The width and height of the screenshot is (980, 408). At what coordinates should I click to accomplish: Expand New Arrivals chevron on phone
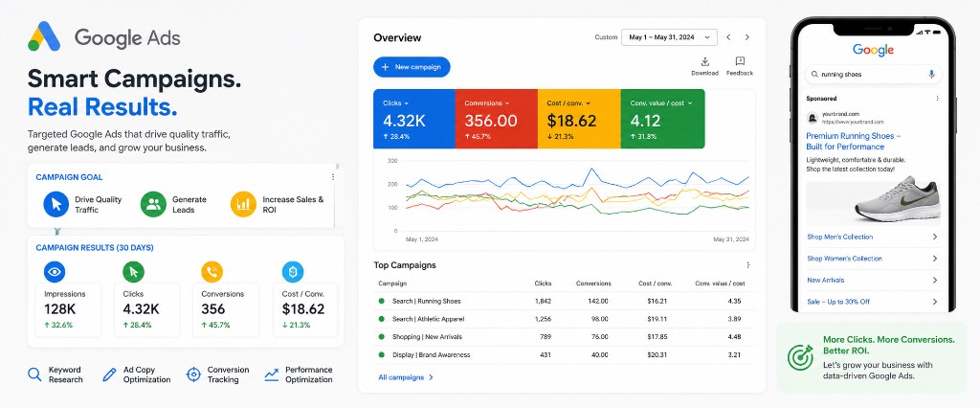coord(935,281)
